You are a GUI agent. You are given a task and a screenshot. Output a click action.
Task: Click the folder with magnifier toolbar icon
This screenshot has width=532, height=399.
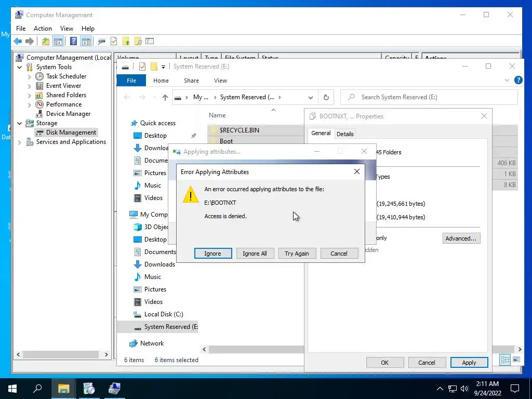pos(138,42)
